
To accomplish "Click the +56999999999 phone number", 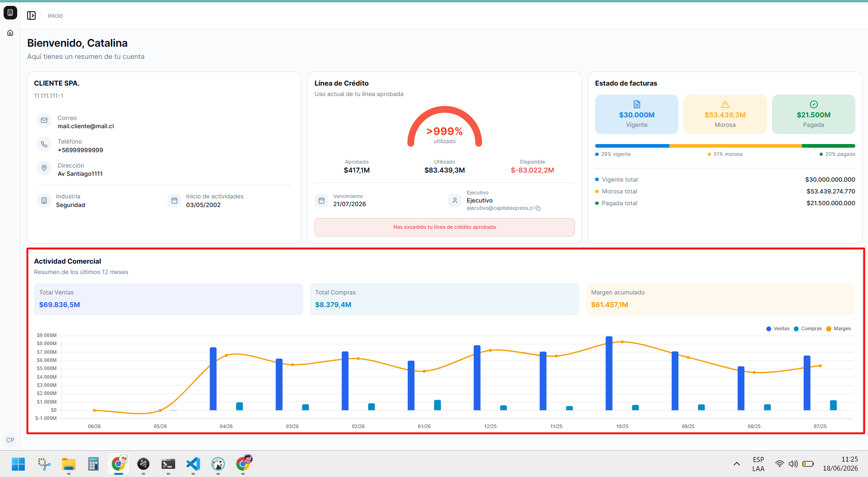I will 80,150.
